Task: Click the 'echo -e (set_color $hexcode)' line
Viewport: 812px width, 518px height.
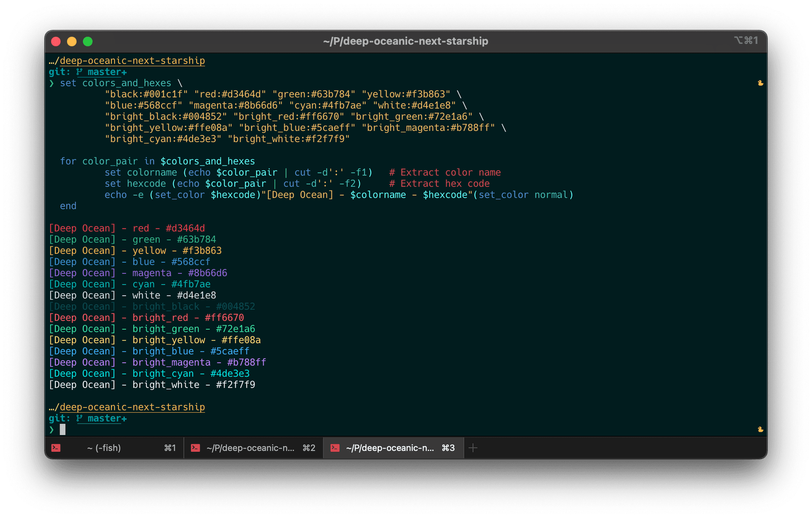Action: tap(339, 195)
